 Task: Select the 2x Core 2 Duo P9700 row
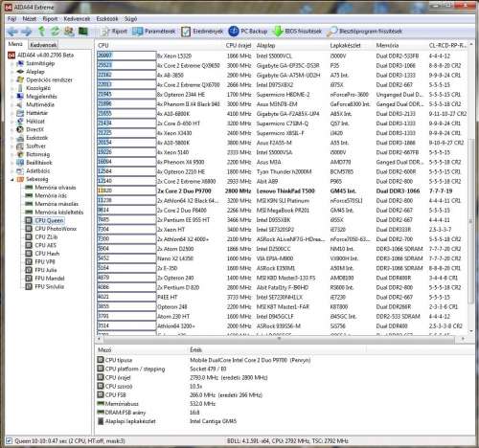(283, 191)
